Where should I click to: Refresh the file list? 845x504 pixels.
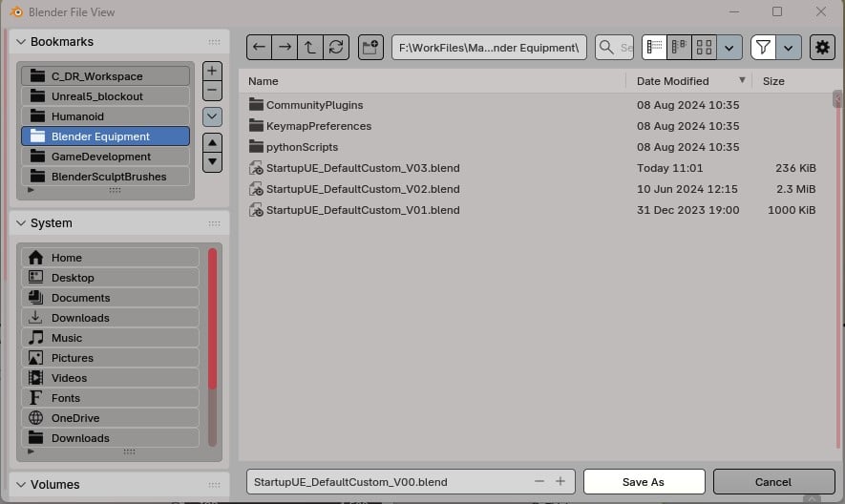(x=336, y=48)
